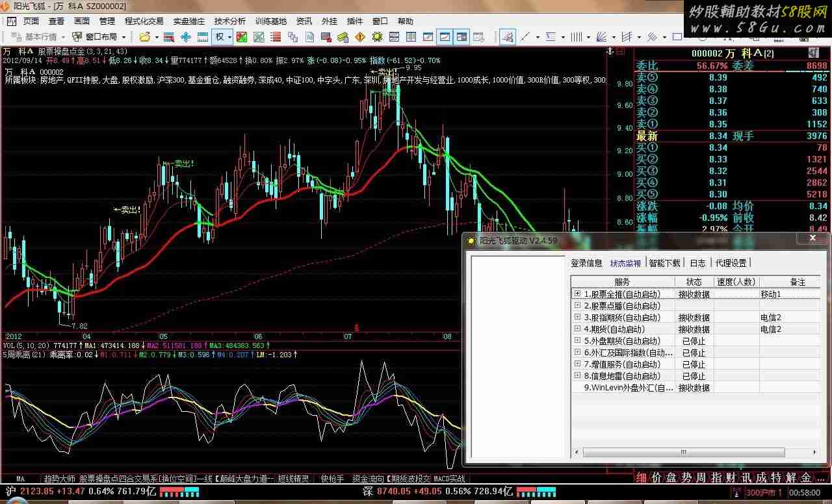Open the 页面 menu
The image size is (832, 504).
click(x=31, y=21)
